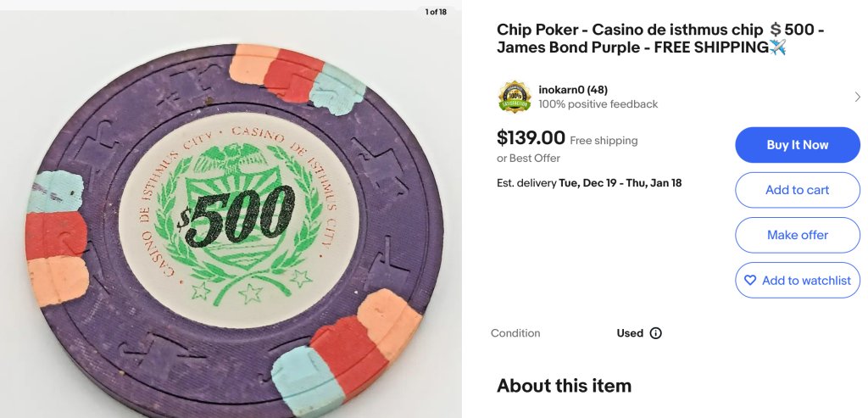Click the airplane emoji in the listing title
This screenshot has height=418, width=868.
coord(777,48)
